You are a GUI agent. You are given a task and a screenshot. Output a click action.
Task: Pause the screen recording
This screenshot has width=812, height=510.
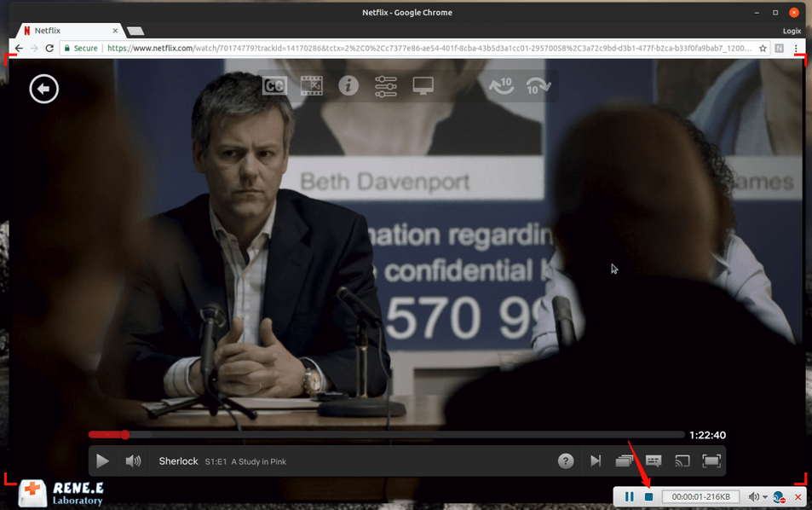pos(629,496)
